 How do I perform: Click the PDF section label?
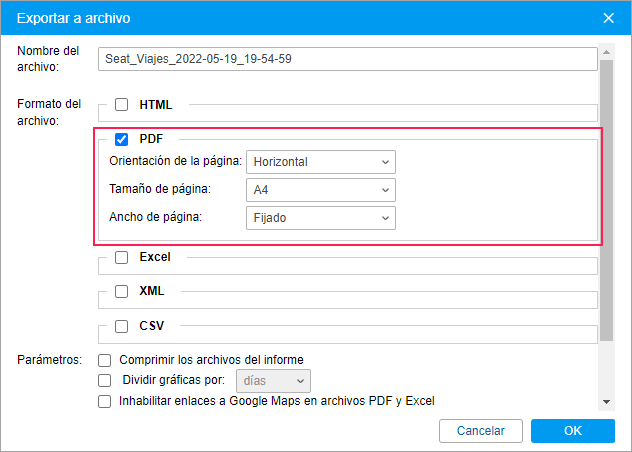[x=152, y=140]
